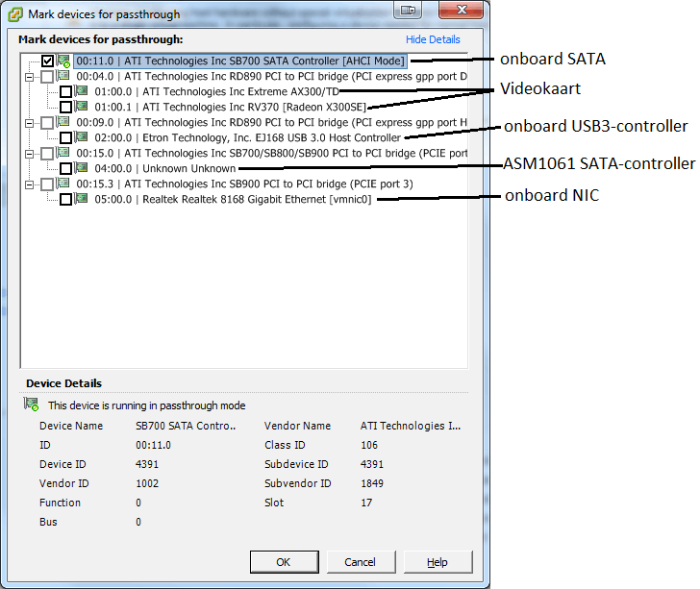Image resolution: width=700 pixels, height=589 pixels.
Task: Check the 04:00.0 Unknown Unknown device box
Action: (x=65, y=169)
